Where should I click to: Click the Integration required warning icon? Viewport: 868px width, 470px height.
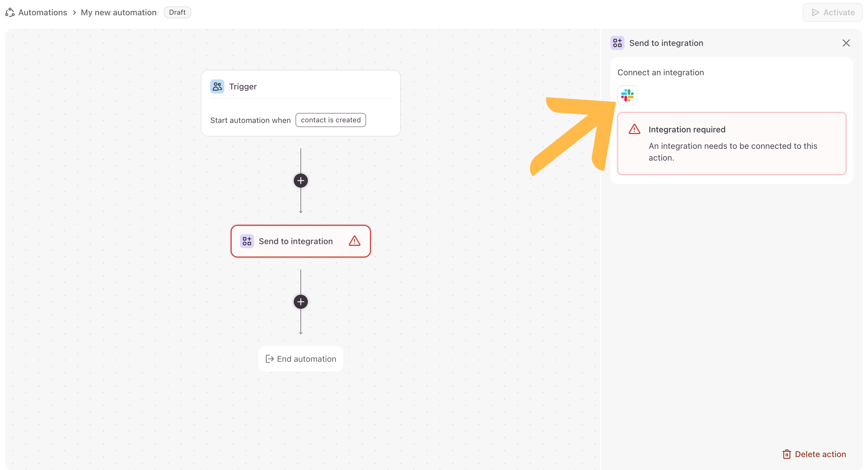635,129
